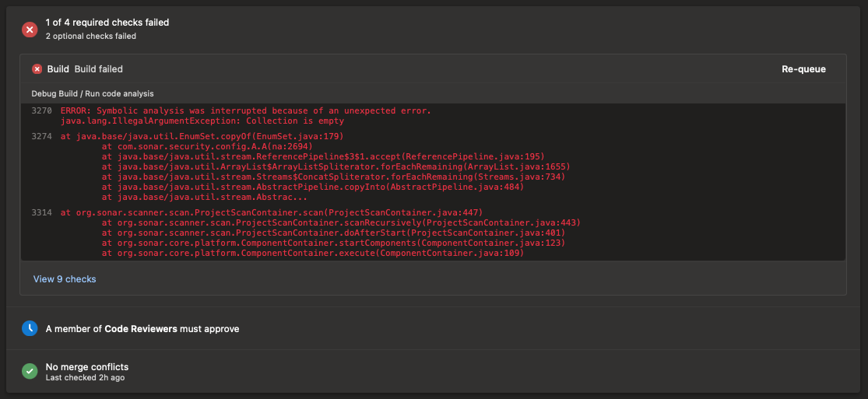The image size is (868, 399).
Task: Click the EnumSet.copyOf stack trace line
Action: pyautogui.click(x=202, y=136)
